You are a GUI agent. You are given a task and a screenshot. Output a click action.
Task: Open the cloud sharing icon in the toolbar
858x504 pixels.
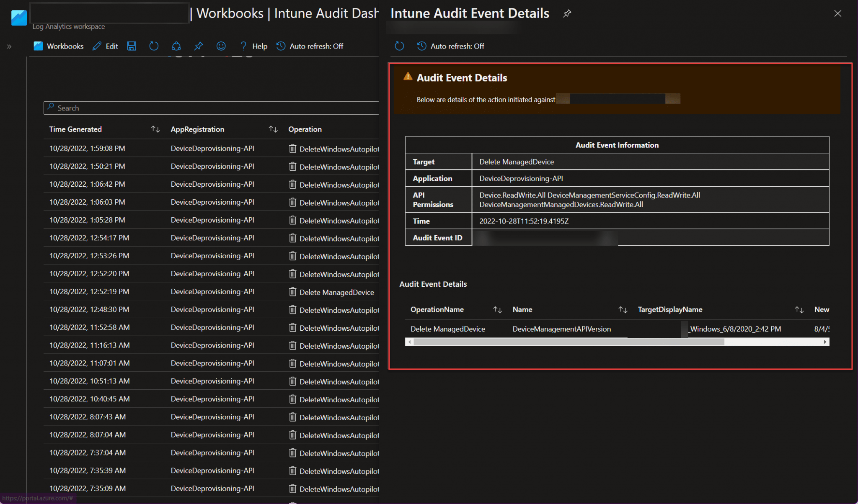[x=176, y=46]
